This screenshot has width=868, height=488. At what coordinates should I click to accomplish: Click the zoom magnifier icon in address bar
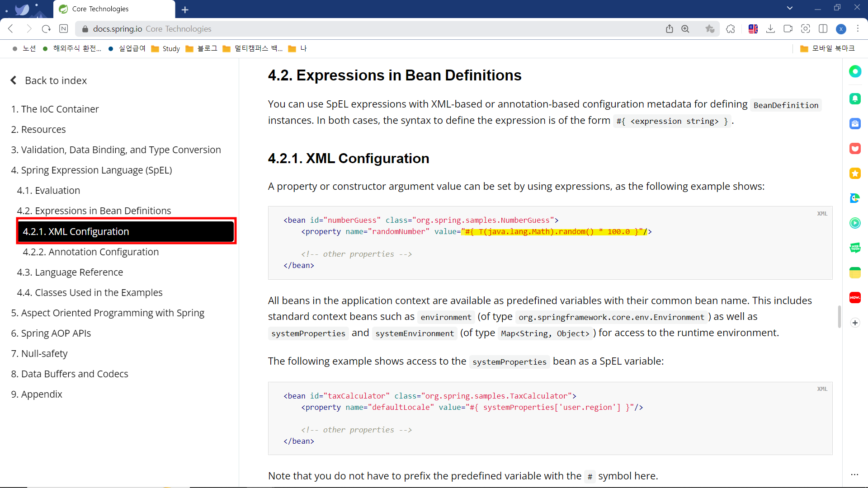[685, 29]
